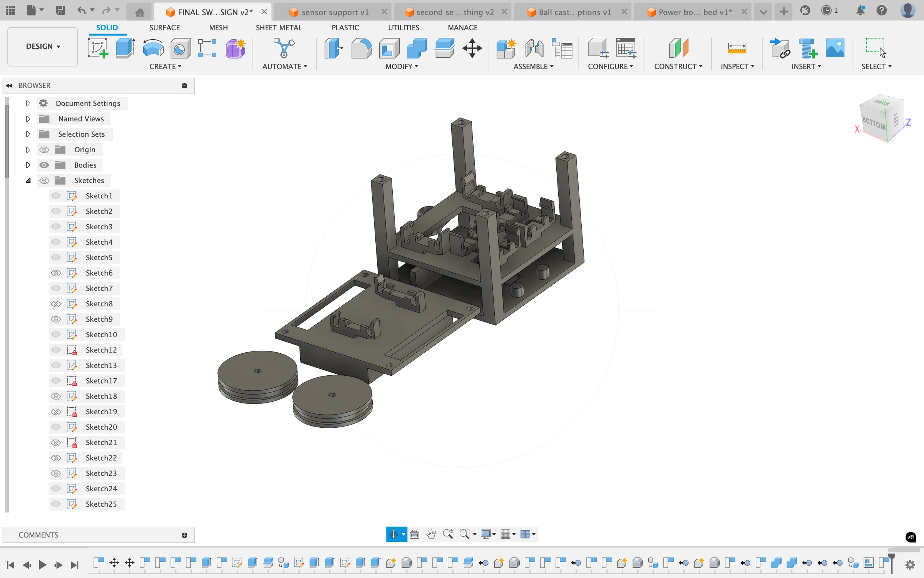Activate the Pan tool in the navigation bar

[431, 534]
